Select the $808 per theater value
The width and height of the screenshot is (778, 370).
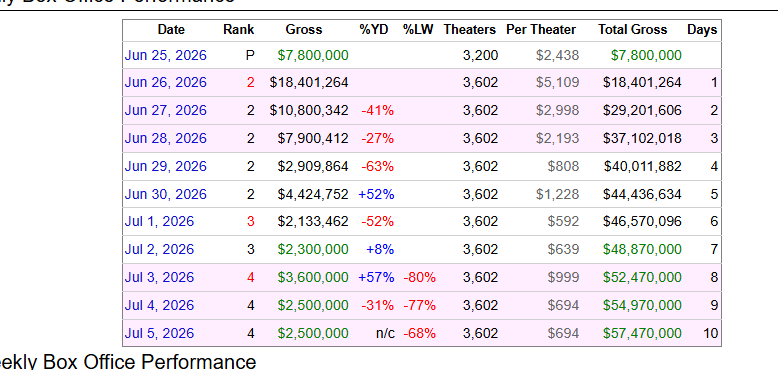(563, 166)
